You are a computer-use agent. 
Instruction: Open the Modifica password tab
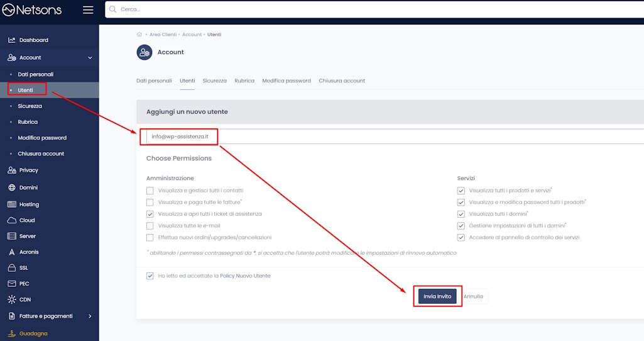point(286,81)
